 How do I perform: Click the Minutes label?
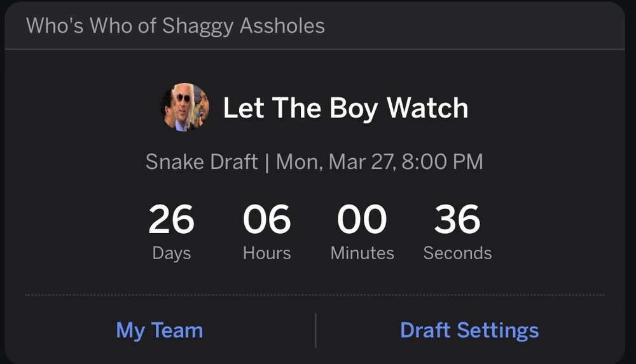362,253
